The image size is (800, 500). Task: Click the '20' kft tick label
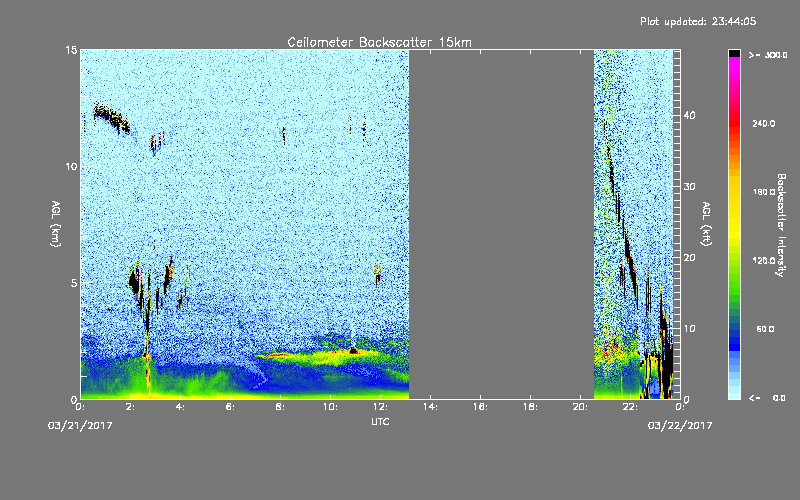pos(689,258)
